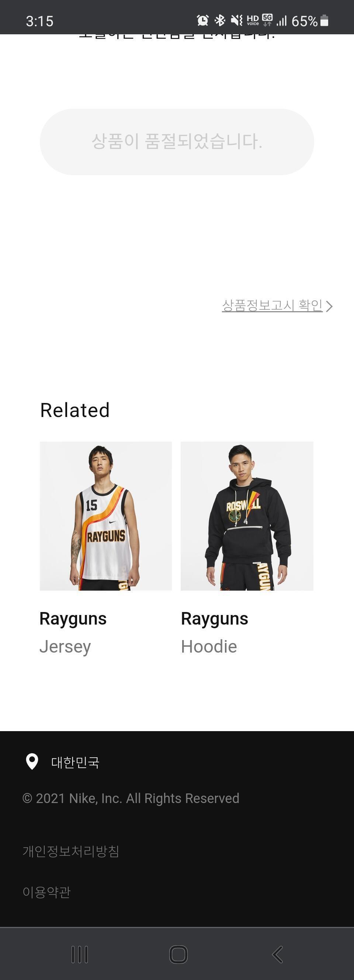Tap the location pin icon in footer
Screen dimensions: 354x980
(x=32, y=762)
